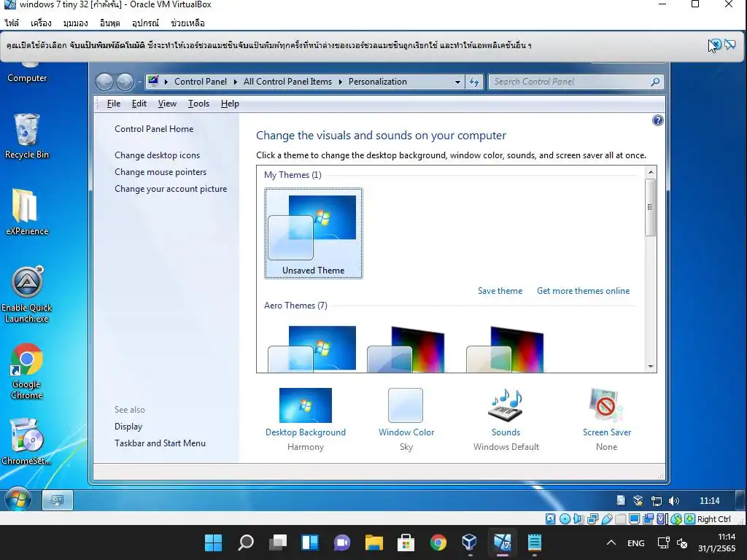Click the green keyboard capture arrow icon
The height and width of the screenshot is (560, 747).
coord(689,519)
